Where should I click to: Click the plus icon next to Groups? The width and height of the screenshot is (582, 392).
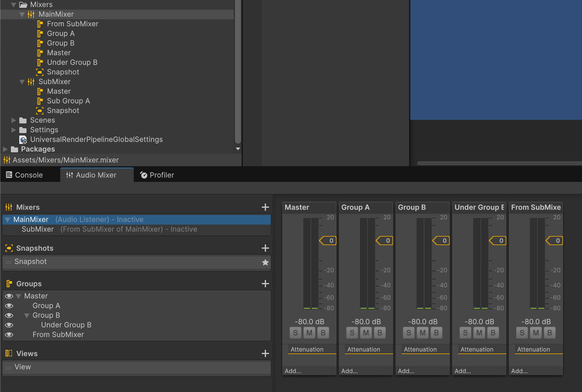[265, 284]
